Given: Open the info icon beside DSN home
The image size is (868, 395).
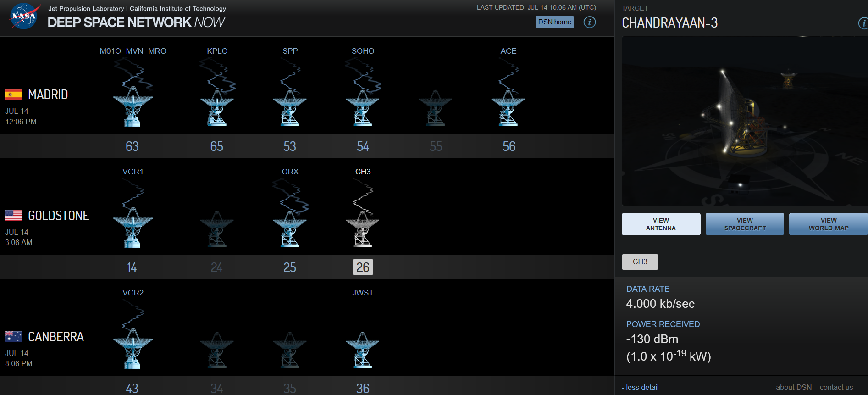Looking at the screenshot, I should [590, 22].
